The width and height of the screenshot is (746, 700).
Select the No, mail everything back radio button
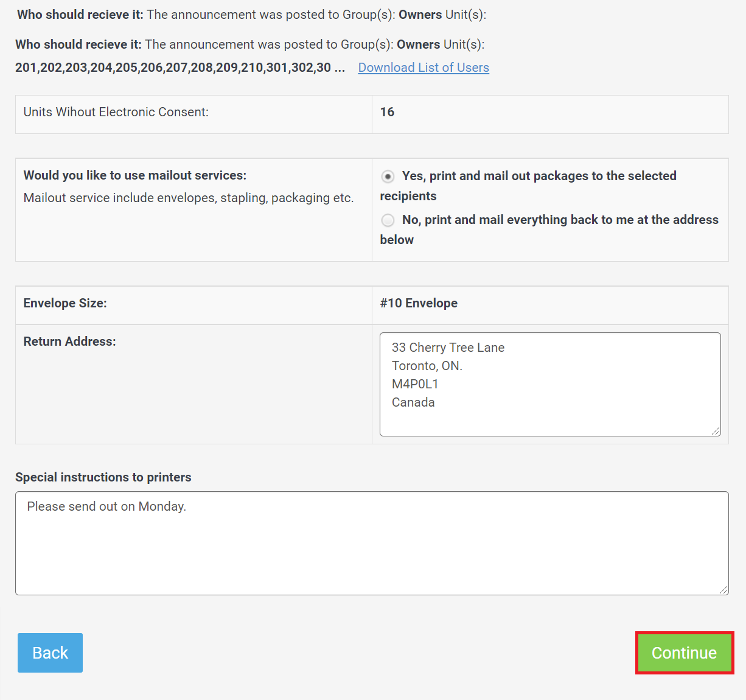click(x=388, y=220)
